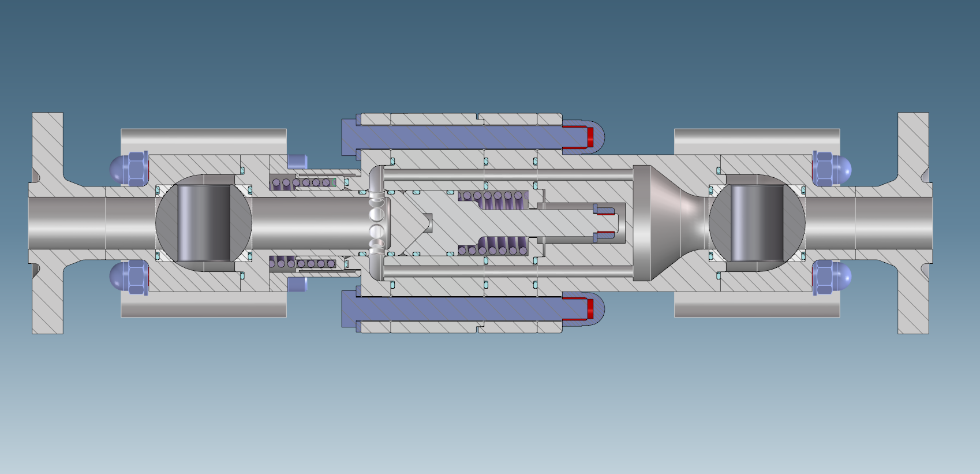This screenshot has height=474, width=980.
Task: Click the upper-right blue cap nut
Action: tap(832, 168)
